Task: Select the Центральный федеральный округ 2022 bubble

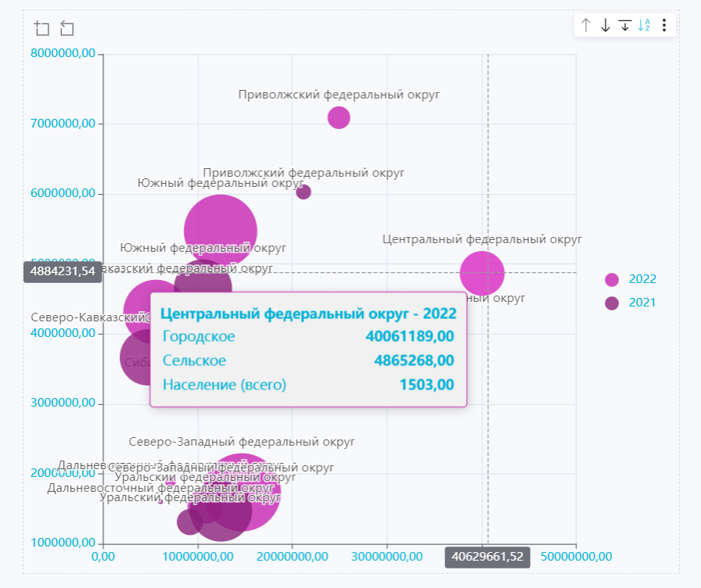Action: 482,273
